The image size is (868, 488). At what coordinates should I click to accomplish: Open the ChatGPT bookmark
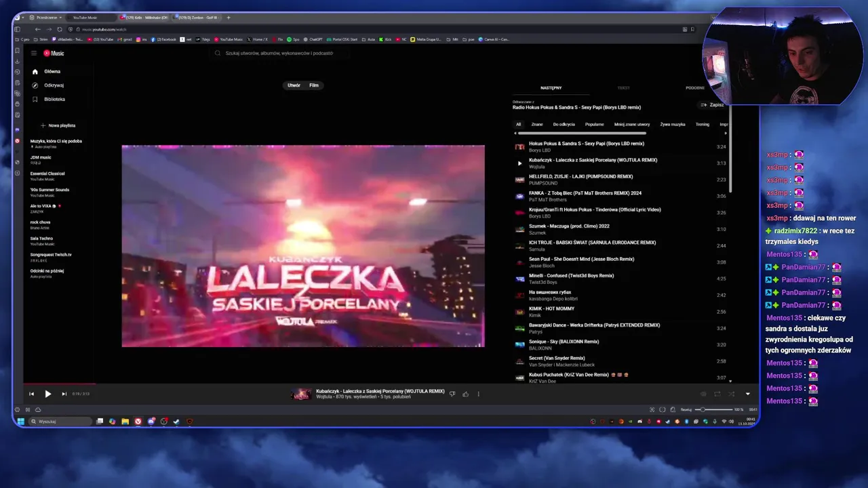313,39
